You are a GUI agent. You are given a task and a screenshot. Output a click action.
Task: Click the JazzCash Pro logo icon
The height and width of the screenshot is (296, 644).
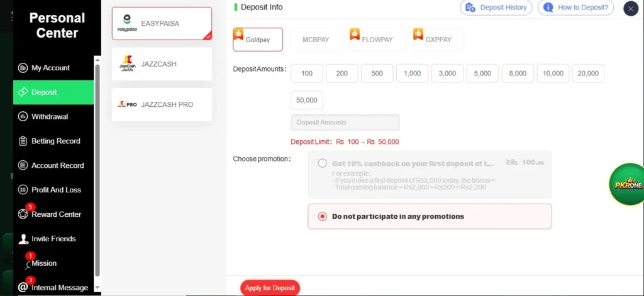(127, 104)
